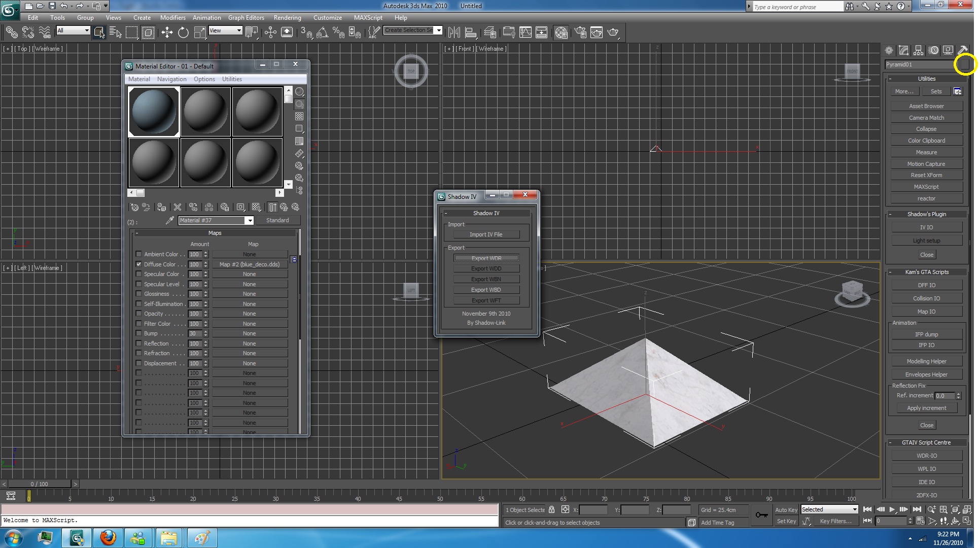Click Get Material icon in Material Editor
Viewport: 980px width, 548px height.
[134, 207]
